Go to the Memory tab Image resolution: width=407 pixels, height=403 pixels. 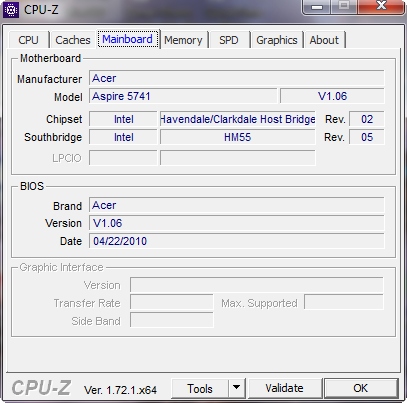(183, 40)
